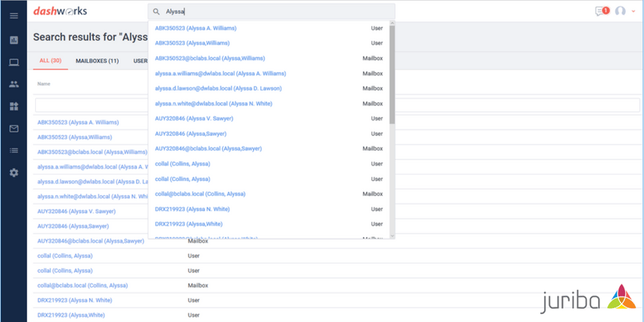Click the search field containing Alyssa
This screenshot has height=322, width=644.
[272, 12]
